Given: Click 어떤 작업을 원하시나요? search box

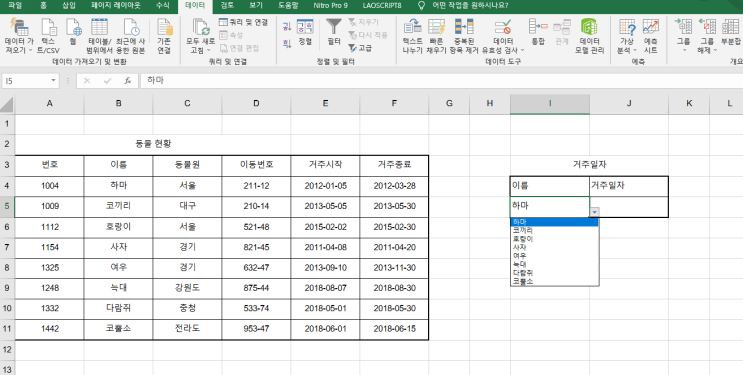Looking at the screenshot, I should [x=470, y=6].
